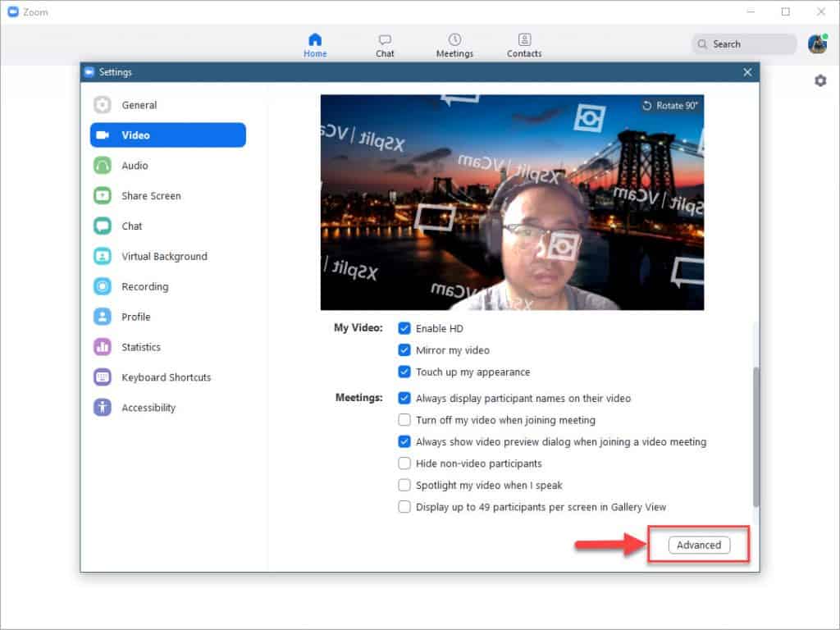The height and width of the screenshot is (630, 840).
Task: Select Recording settings category
Action: coord(144,287)
